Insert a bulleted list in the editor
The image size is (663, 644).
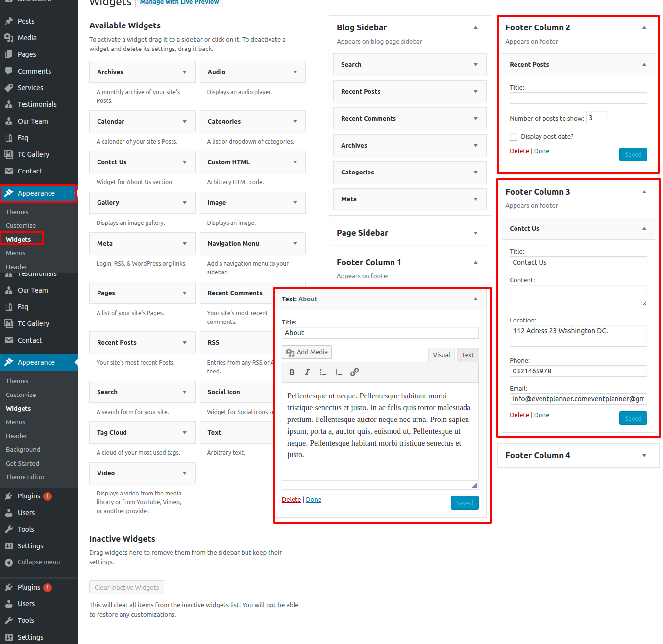323,372
